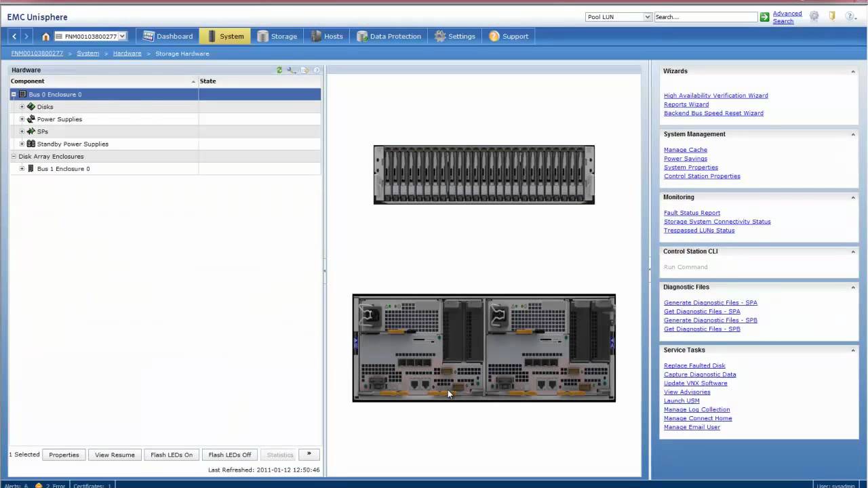868x488 pixels.
Task: Open the Backend Bus Speed Reset Wizard
Action: (713, 113)
